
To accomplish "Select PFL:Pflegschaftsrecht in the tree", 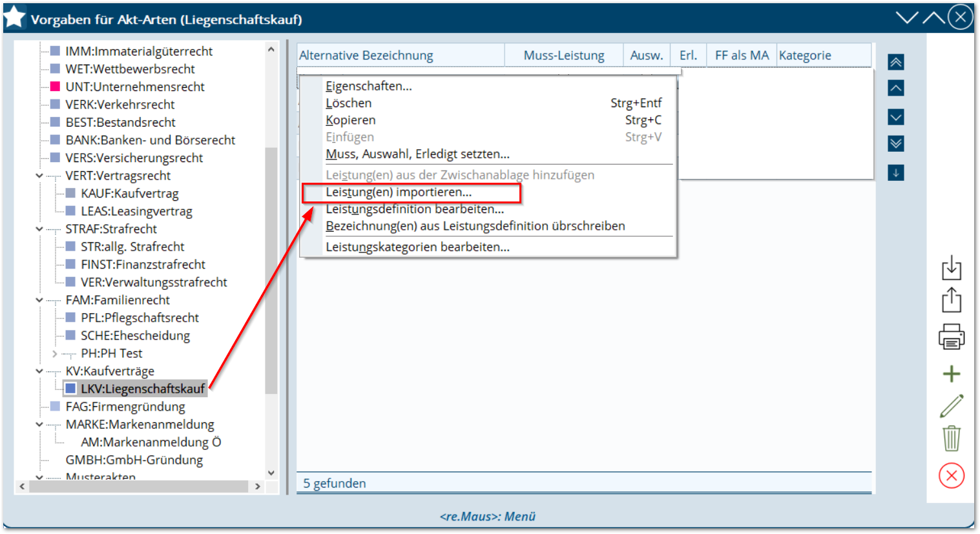I will [x=140, y=318].
